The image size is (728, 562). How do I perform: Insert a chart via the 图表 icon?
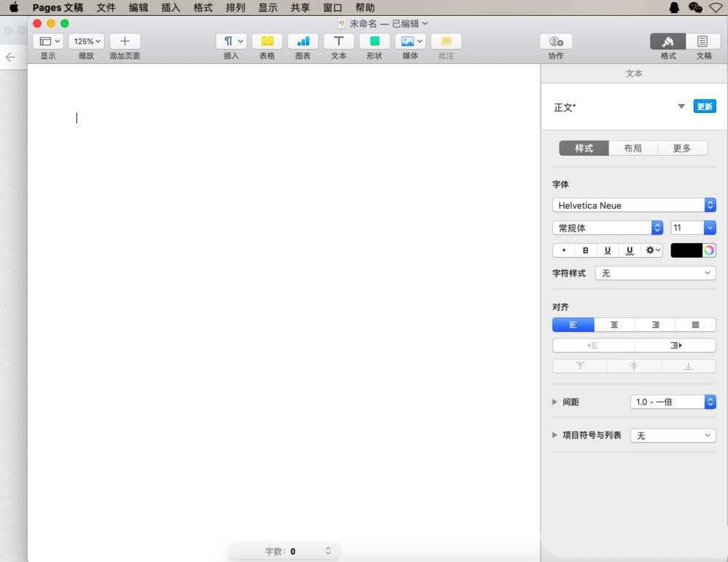pyautogui.click(x=303, y=41)
